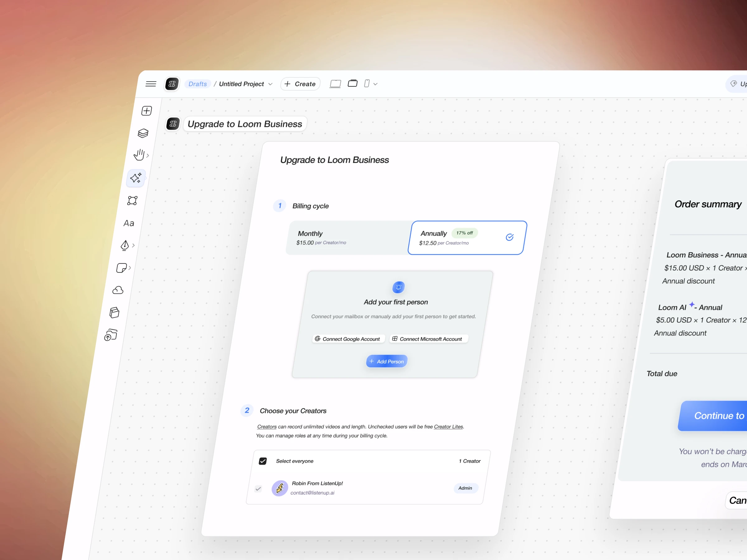Click the Continue button in Order summary
This screenshot has width=747, height=560.
[712, 416]
